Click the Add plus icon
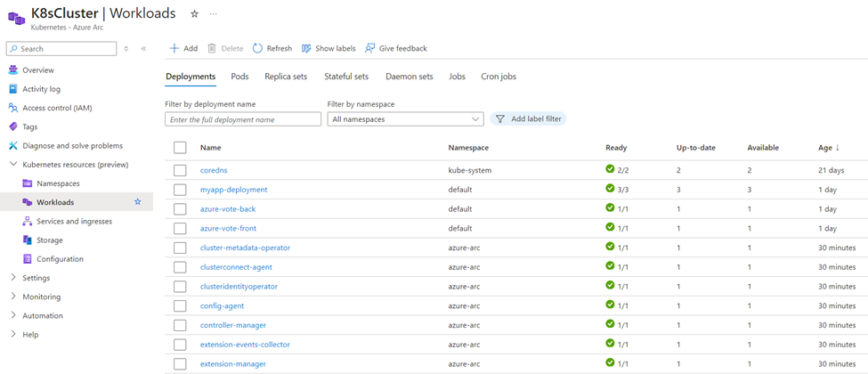Image resolution: width=868 pixels, height=374 pixels. [174, 48]
